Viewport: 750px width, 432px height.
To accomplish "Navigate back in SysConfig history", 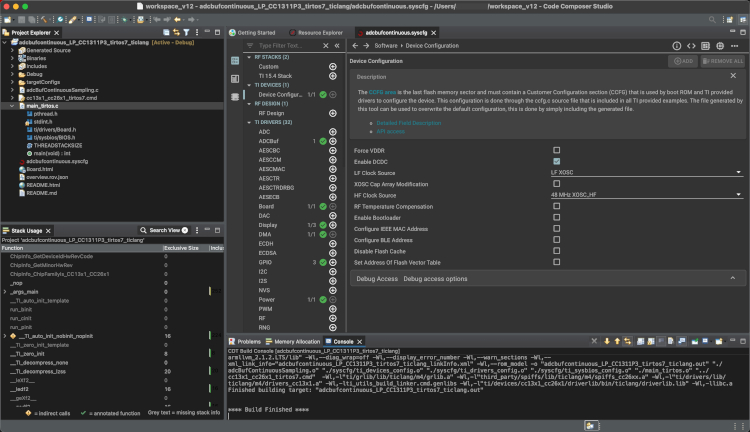I will click(355, 45).
